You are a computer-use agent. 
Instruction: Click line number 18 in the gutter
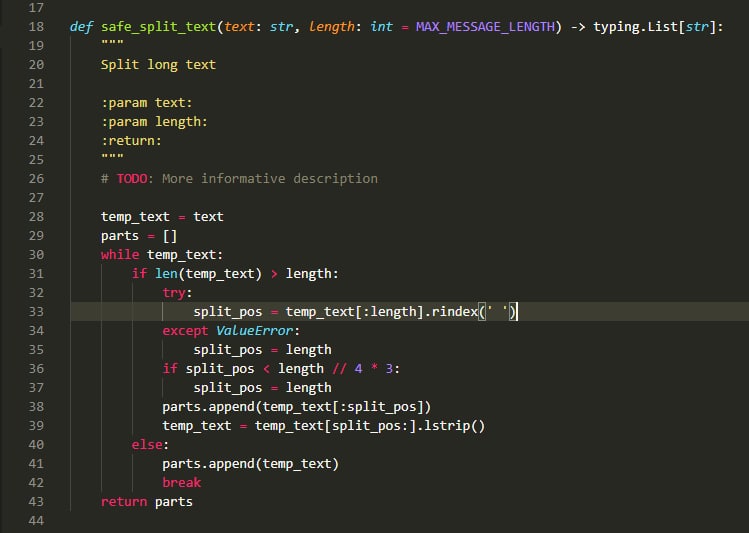pyautogui.click(x=36, y=27)
